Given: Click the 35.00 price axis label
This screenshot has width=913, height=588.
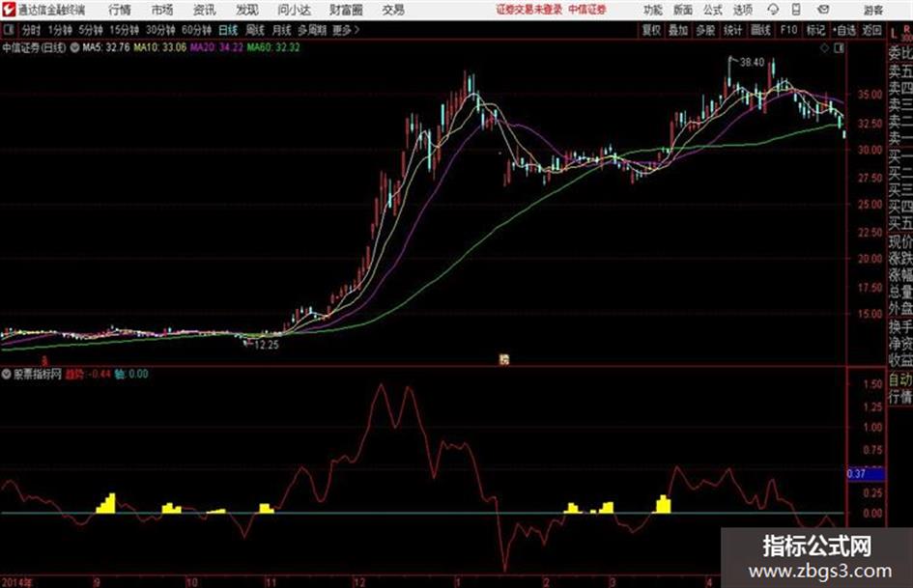Looking at the screenshot, I should tap(870, 95).
